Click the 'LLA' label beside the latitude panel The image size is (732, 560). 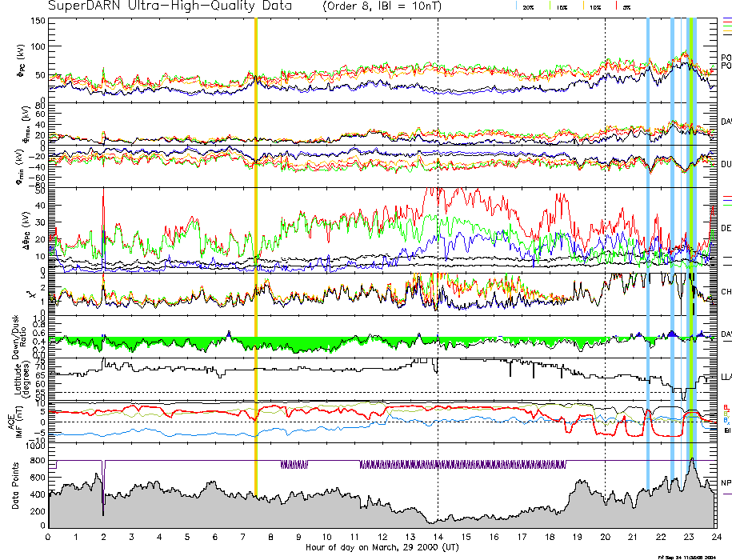click(726, 377)
